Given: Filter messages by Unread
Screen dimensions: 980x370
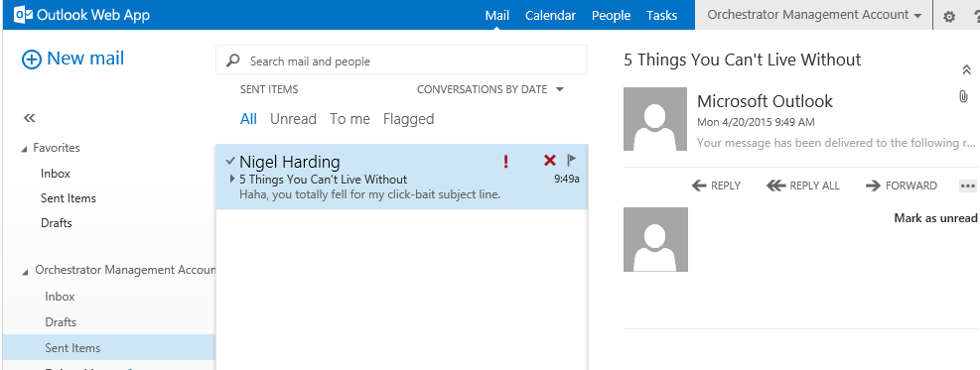Looking at the screenshot, I should 293,119.
